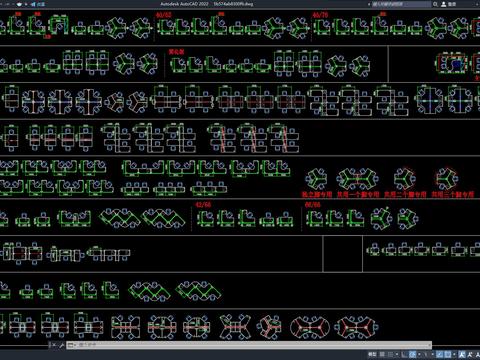This screenshot has width=480, height=360.
Task: Open recent commands icon in command line
Action: (71, 345)
